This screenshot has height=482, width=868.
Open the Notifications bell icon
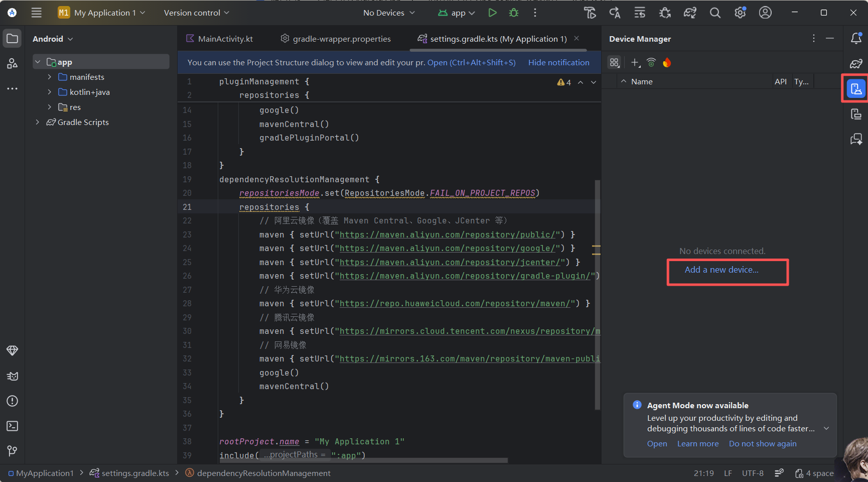(x=856, y=38)
